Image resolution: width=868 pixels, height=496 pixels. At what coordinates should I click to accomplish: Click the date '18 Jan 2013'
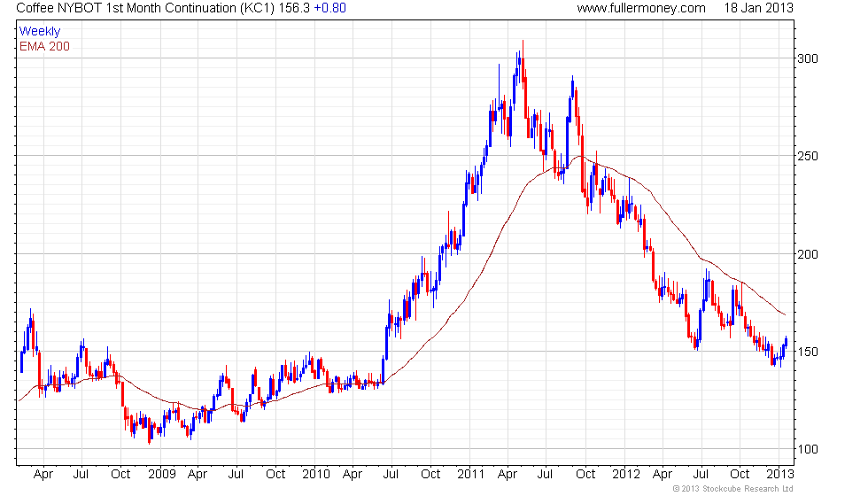[x=758, y=8]
